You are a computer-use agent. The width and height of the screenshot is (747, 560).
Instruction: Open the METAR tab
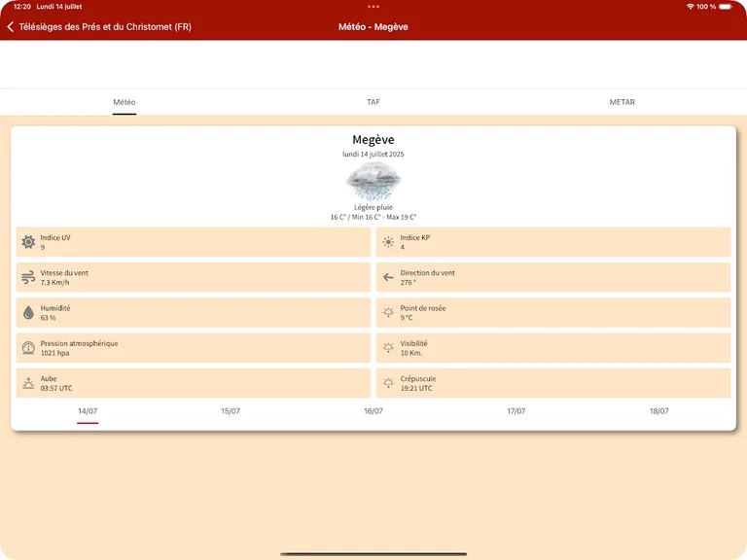622,102
